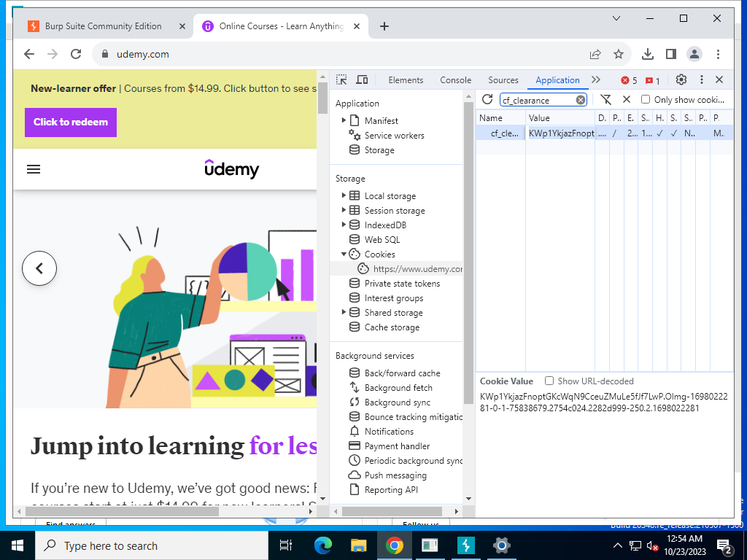The height and width of the screenshot is (560, 747).
Task: Show hidden system tray icons
Action: [617, 545]
